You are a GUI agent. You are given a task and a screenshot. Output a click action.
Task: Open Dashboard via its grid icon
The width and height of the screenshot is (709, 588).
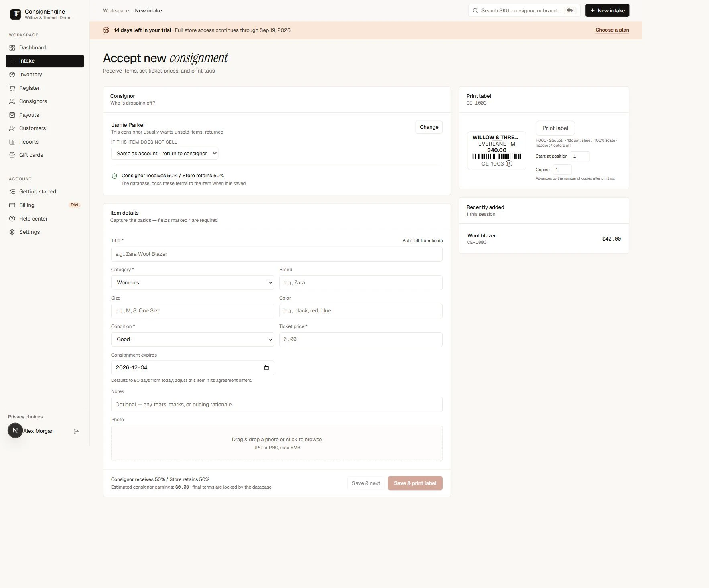coord(12,48)
